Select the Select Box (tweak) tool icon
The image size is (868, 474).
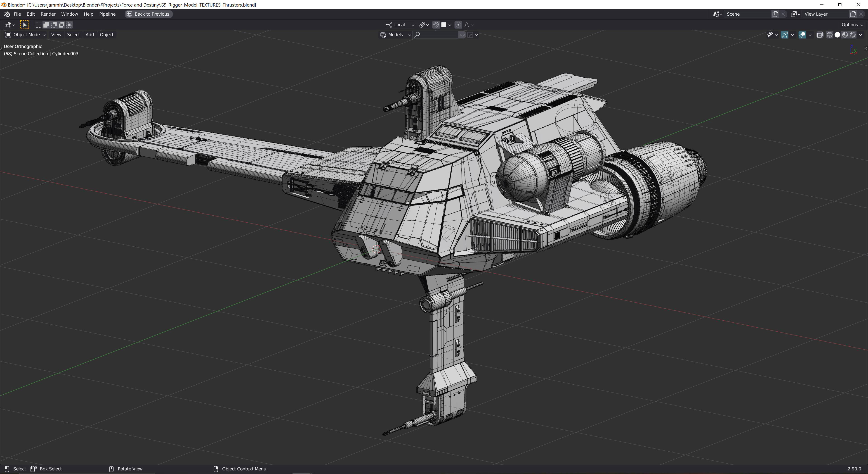[25, 25]
